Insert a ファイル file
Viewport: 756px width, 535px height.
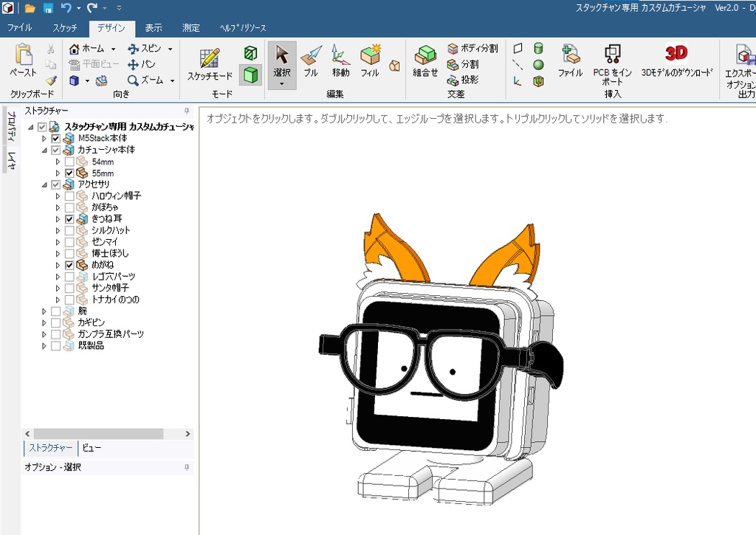click(571, 61)
